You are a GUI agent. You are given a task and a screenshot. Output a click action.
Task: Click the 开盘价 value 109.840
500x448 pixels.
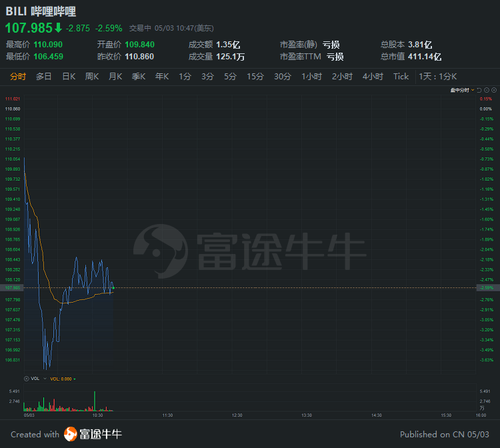pyautogui.click(x=140, y=45)
